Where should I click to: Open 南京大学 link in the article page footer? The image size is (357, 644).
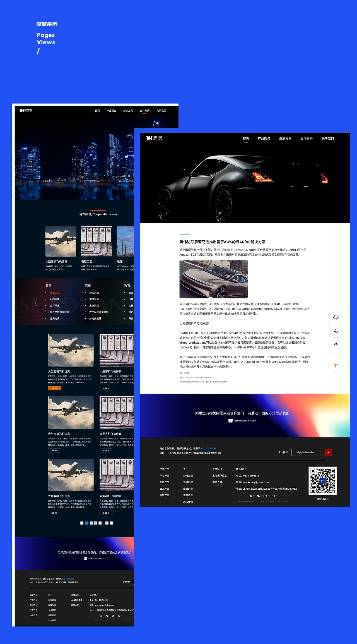[217, 482]
